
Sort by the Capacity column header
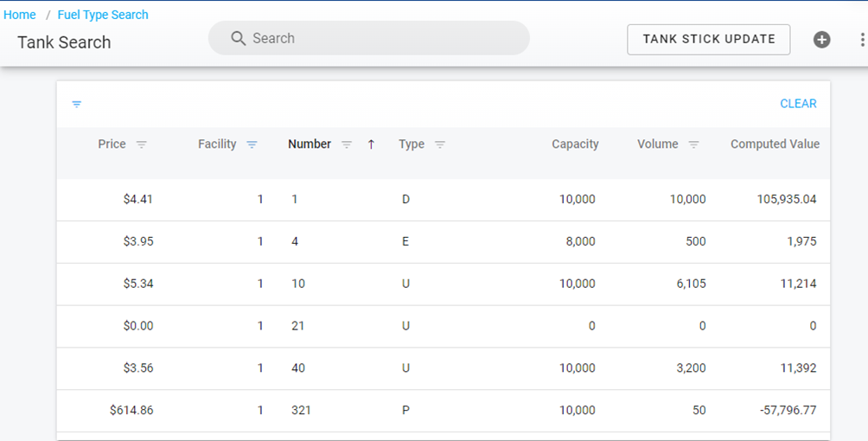[575, 144]
